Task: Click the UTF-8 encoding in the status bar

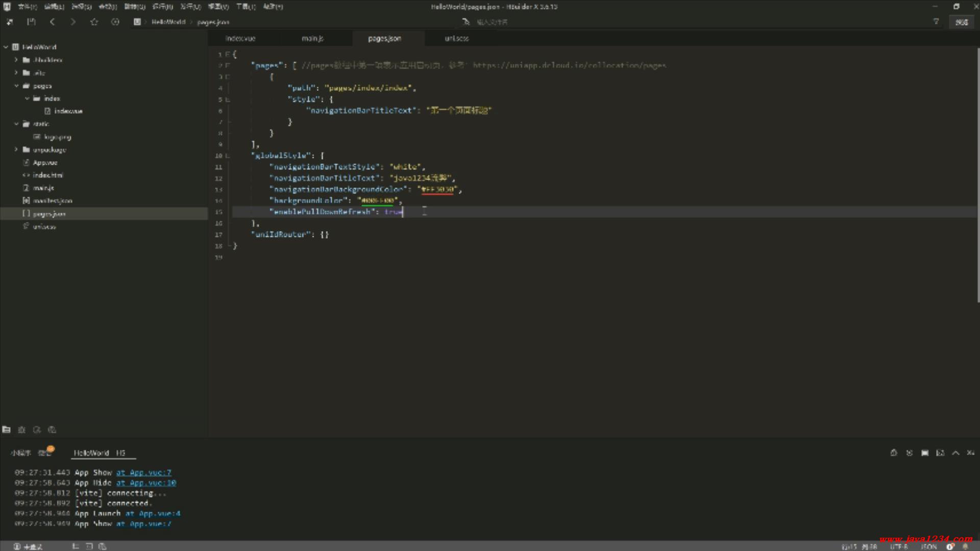Action: coord(899,546)
